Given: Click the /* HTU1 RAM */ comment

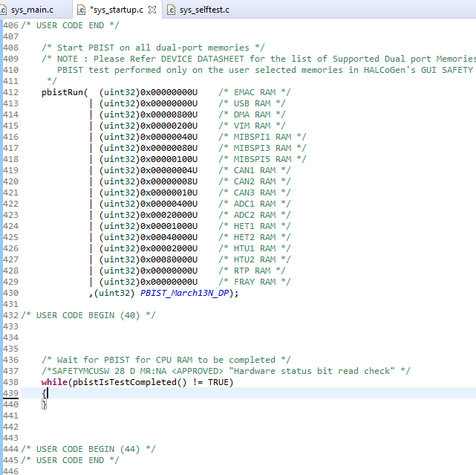Looking at the screenshot, I should click(255, 248).
